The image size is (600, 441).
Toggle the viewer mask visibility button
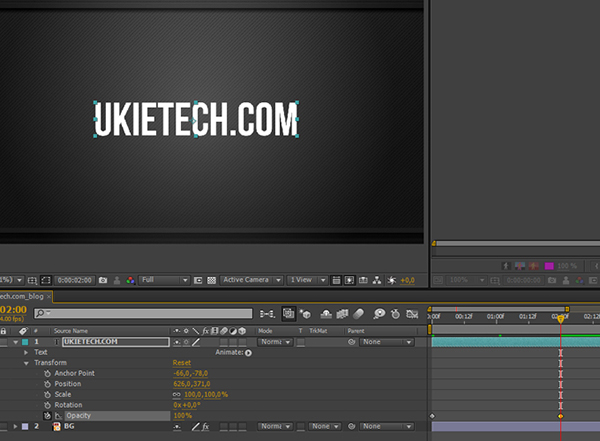click(46, 280)
